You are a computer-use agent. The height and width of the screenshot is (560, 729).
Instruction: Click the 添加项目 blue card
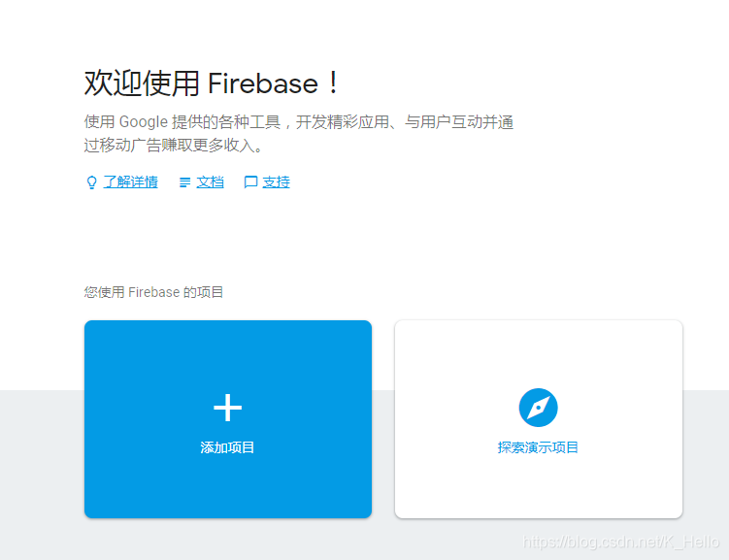click(228, 418)
